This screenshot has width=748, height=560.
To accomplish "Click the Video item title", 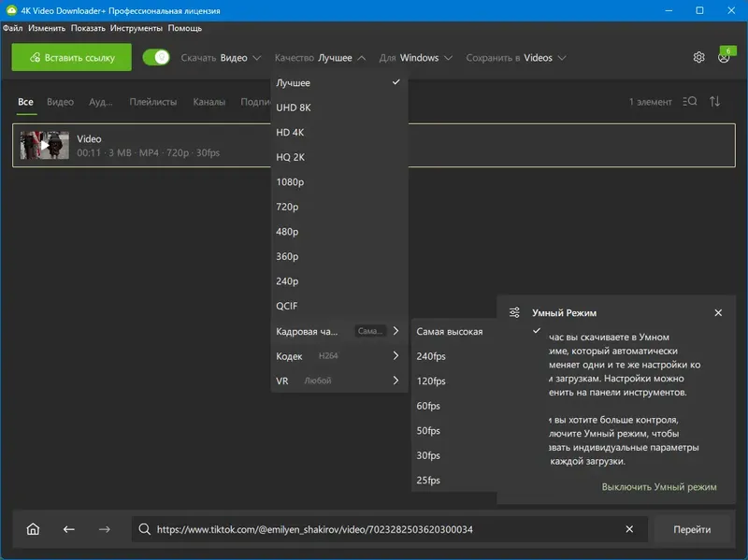I will coord(89,138).
